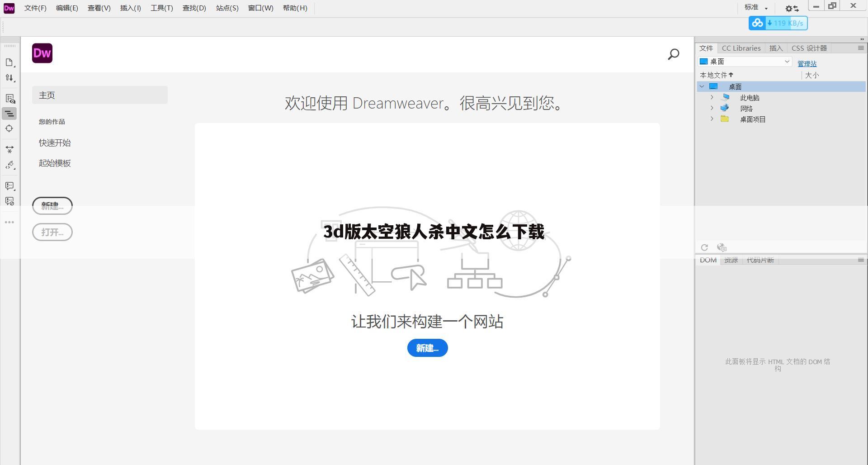Switch to the 代码片断 tab
This screenshot has height=465, width=868.
760,260
